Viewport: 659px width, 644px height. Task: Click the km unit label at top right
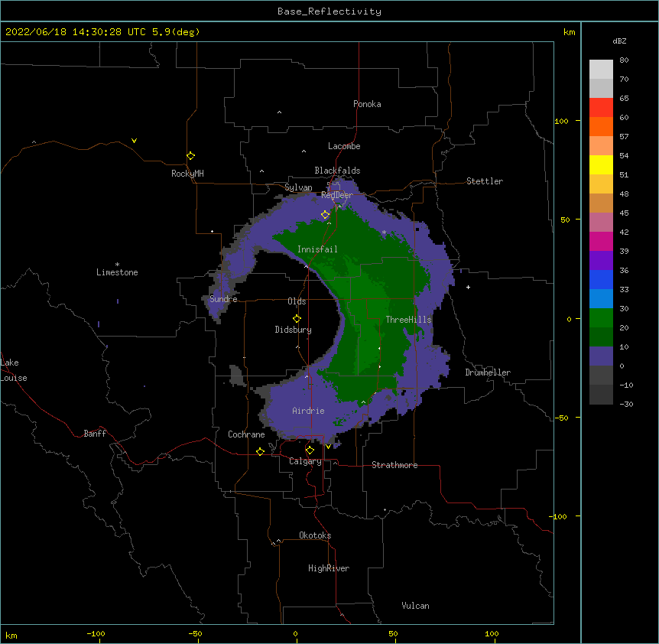[569, 32]
